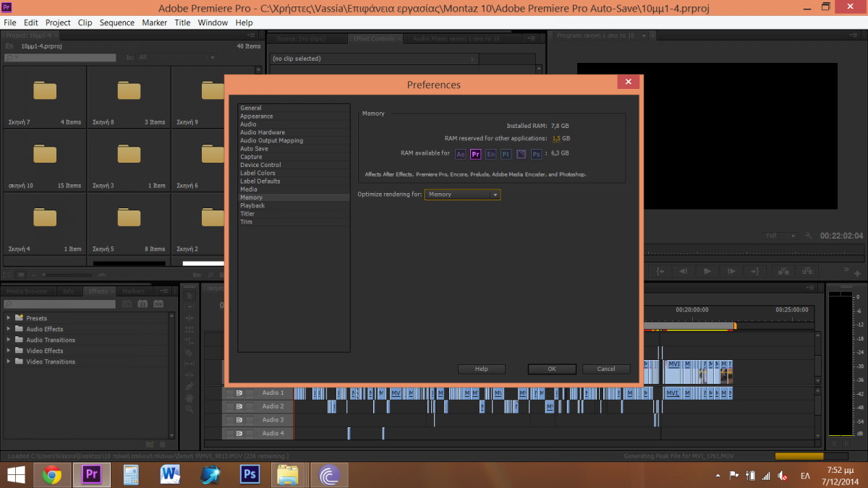868x488 pixels.
Task: Click the RAM reserved value 1,5
Action: pos(556,138)
